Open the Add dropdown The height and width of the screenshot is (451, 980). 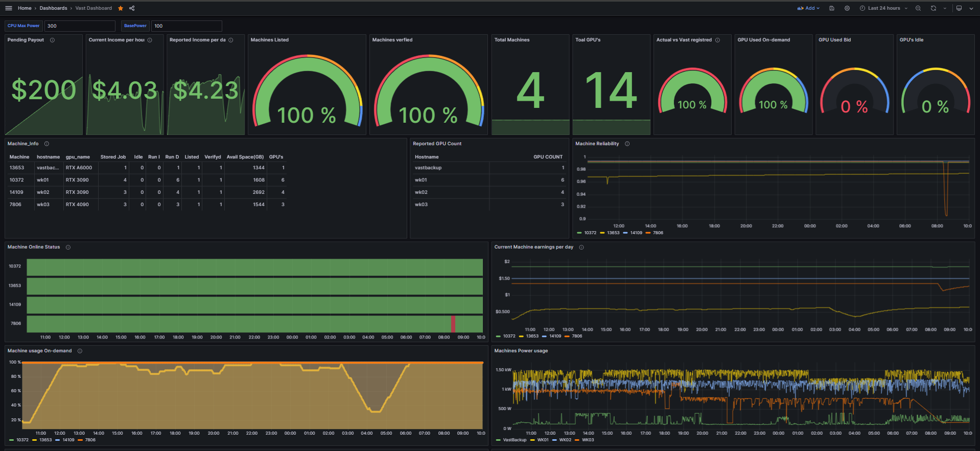808,8
